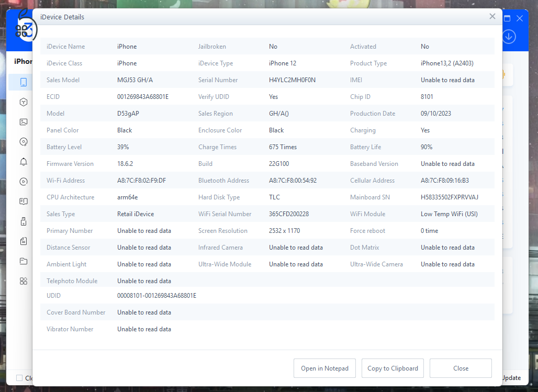Screen dimensions: 538x392
Task: Open the music disc sidebar icon
Action: point(24,142)
